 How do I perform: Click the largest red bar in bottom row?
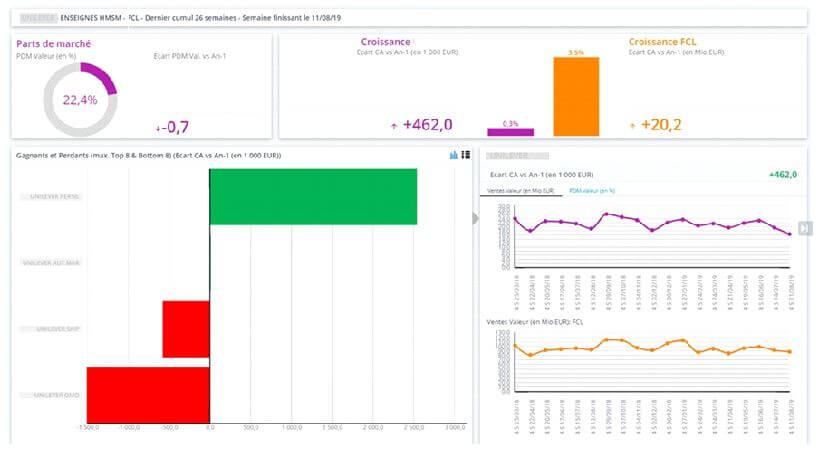(x=148, y=395)
